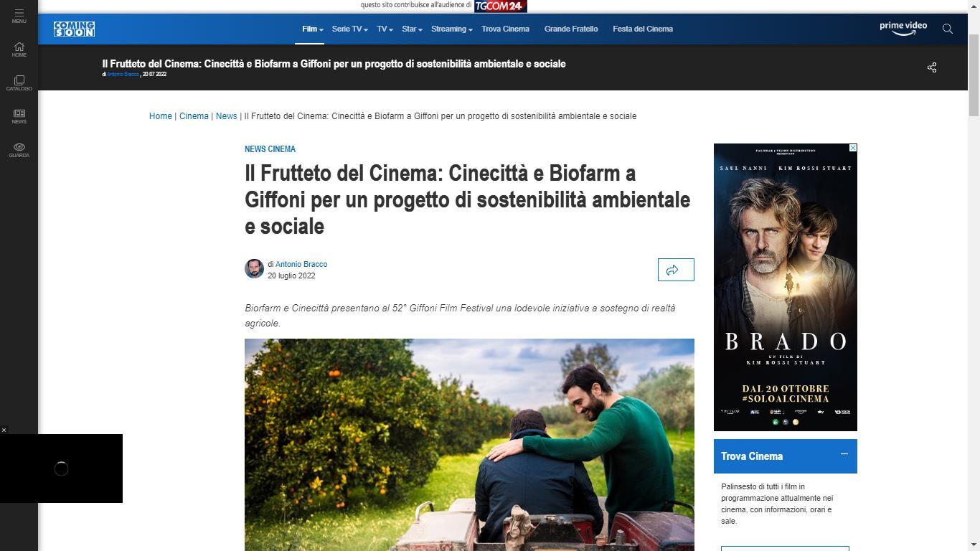This screenshot has height=551, width=980.
Task: Open the News sidebar icon
Action: pyautogui.click(x=19, y=116)
